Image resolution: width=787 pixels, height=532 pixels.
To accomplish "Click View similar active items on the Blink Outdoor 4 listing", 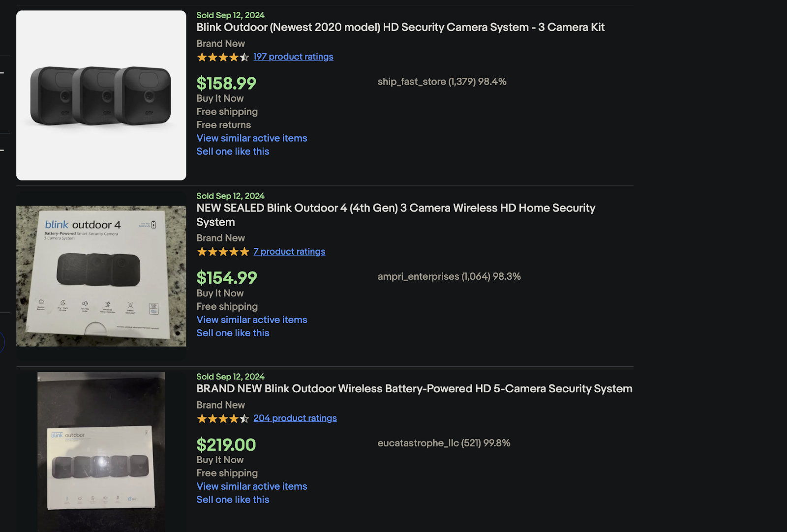I will pos(252,320).
